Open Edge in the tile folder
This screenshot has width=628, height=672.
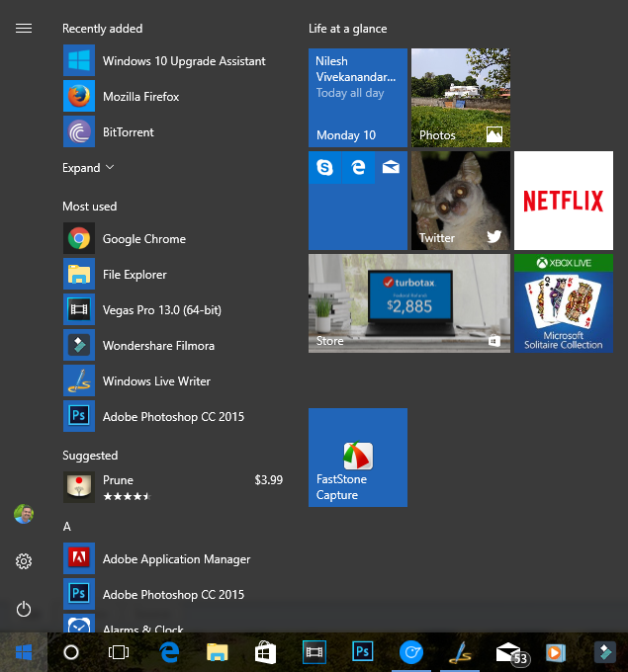[x=358, y=167]
